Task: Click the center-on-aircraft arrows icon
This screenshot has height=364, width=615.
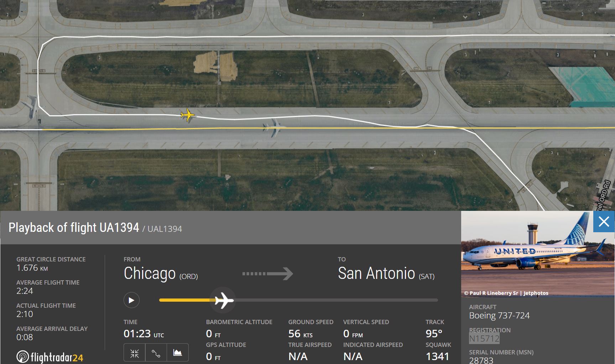Action: pos(135,353)
